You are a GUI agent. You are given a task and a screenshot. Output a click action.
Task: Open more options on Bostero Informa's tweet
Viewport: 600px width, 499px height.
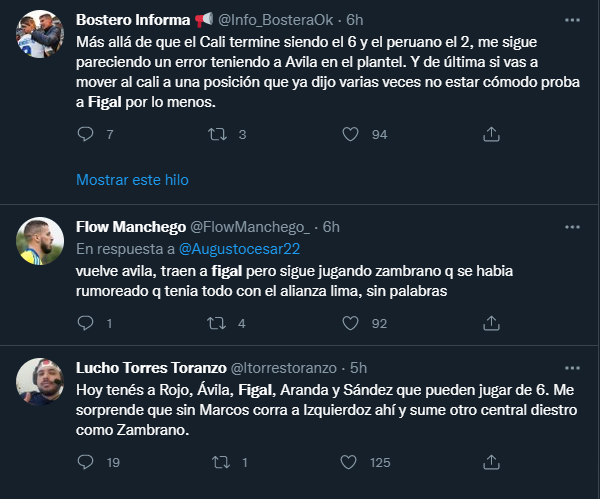tap(571, 19)
